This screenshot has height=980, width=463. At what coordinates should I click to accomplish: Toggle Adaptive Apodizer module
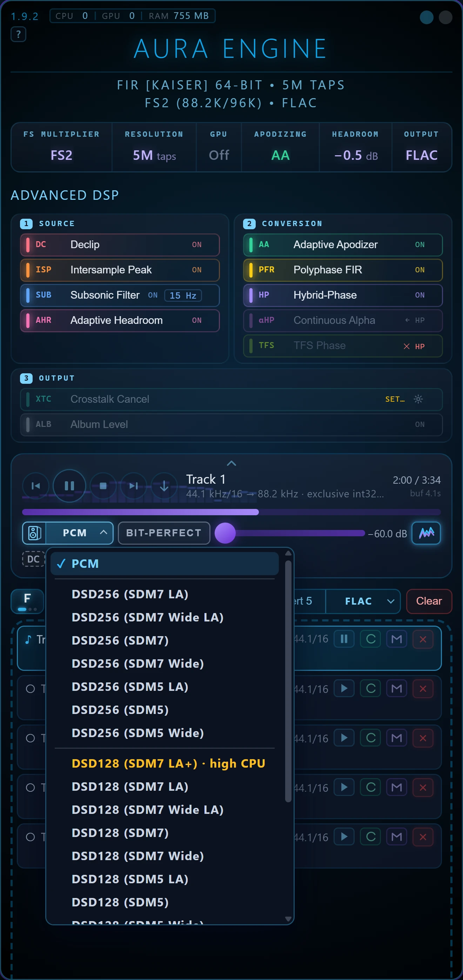click(x=343, y=245)
